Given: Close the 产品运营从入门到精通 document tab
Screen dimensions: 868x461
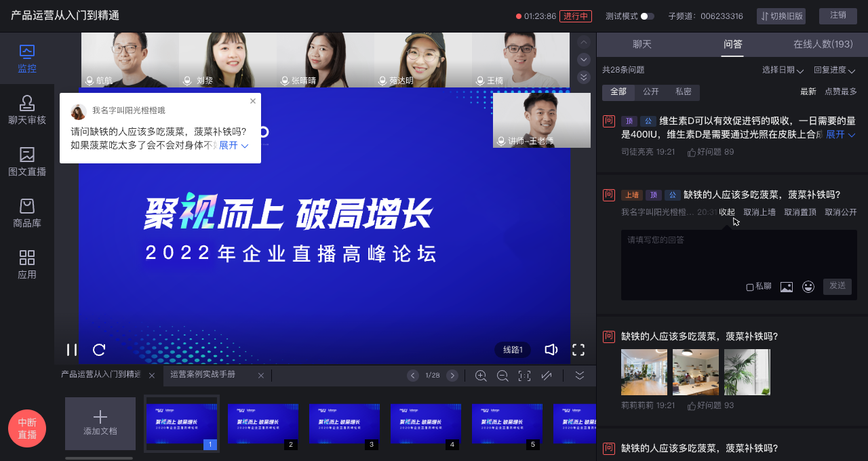Looking at the screenshot, I should click(152, 376).
